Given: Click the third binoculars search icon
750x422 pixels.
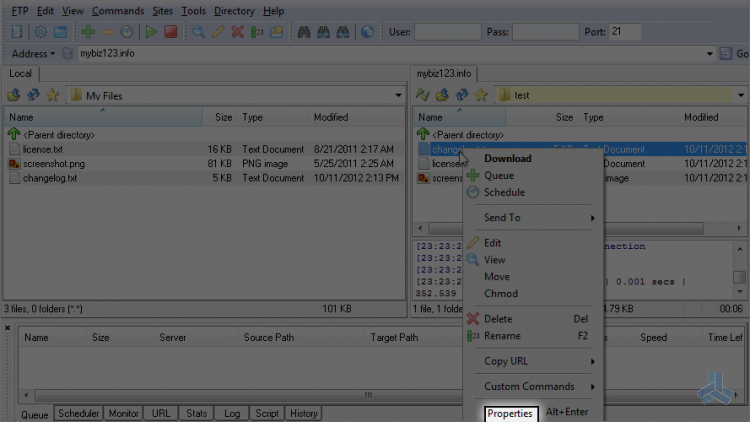Looking at the screenshot, I should [343, 32].
